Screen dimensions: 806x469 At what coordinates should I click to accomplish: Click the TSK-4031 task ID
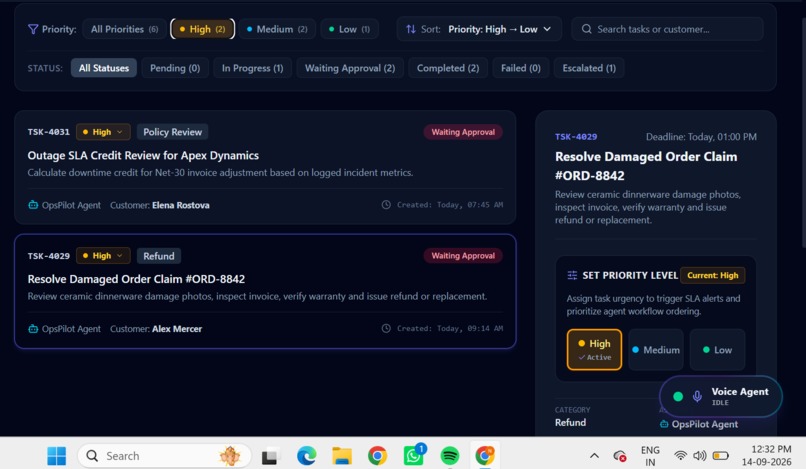click(x=48, y=132)
